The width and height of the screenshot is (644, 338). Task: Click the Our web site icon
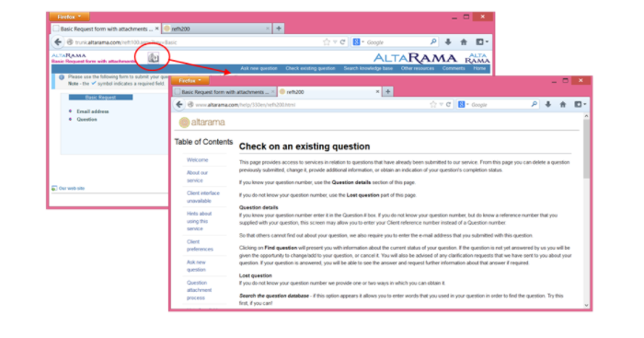54,188
